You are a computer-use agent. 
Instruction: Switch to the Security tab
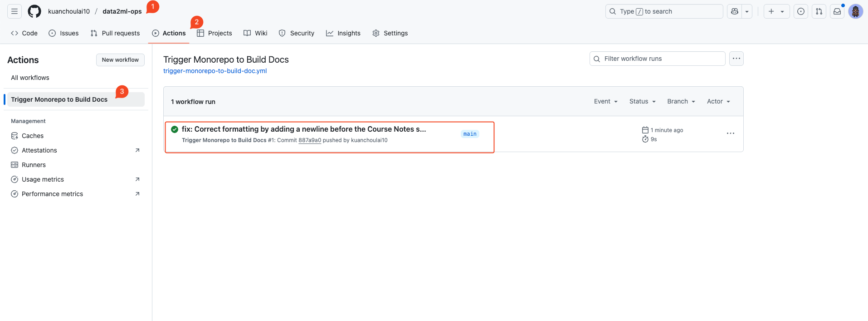297,33
